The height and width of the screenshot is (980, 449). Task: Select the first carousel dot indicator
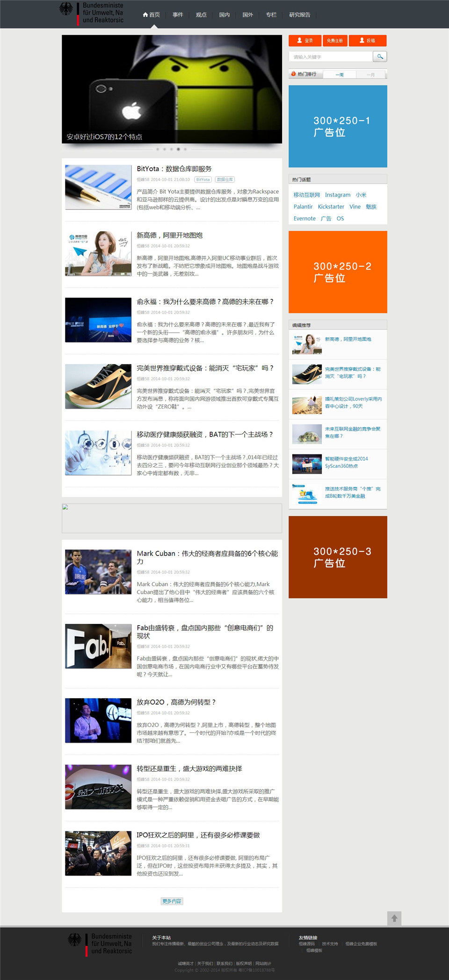tap(158, 149)
